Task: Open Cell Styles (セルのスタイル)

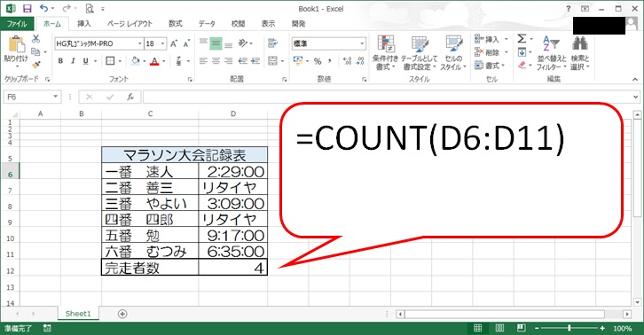Action: click(453, 52)
